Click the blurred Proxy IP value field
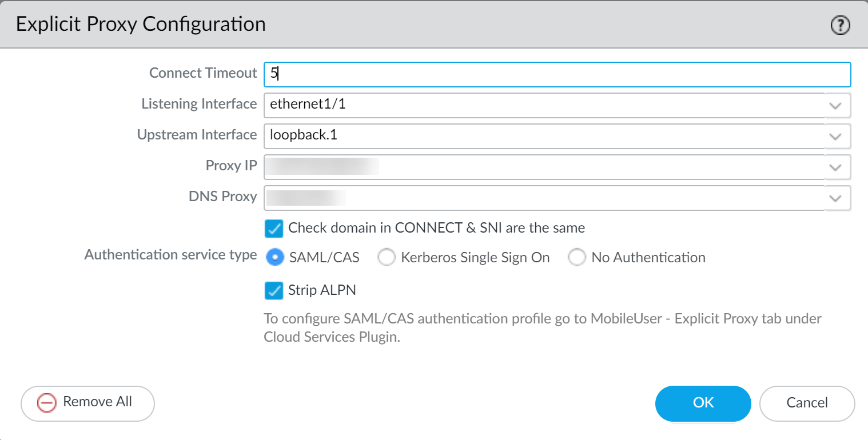The image size is (868, 440). pyautogui.click(x=323, y=167)
